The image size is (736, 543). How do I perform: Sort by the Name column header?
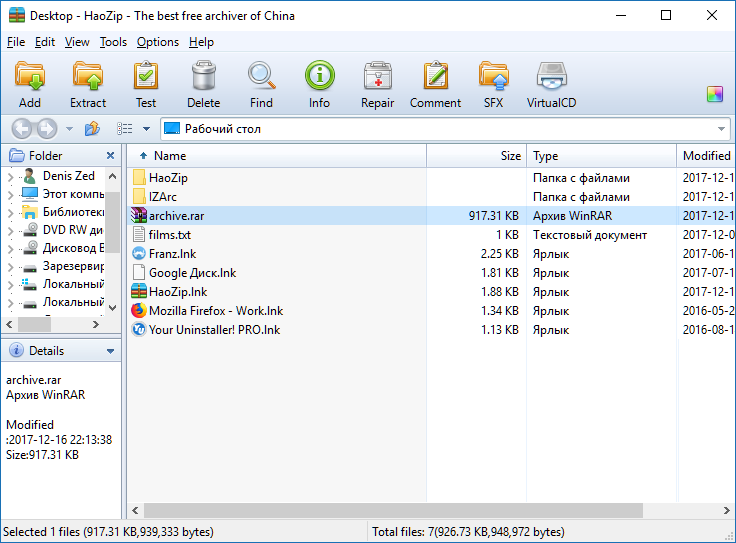click(x=277, y=156)
